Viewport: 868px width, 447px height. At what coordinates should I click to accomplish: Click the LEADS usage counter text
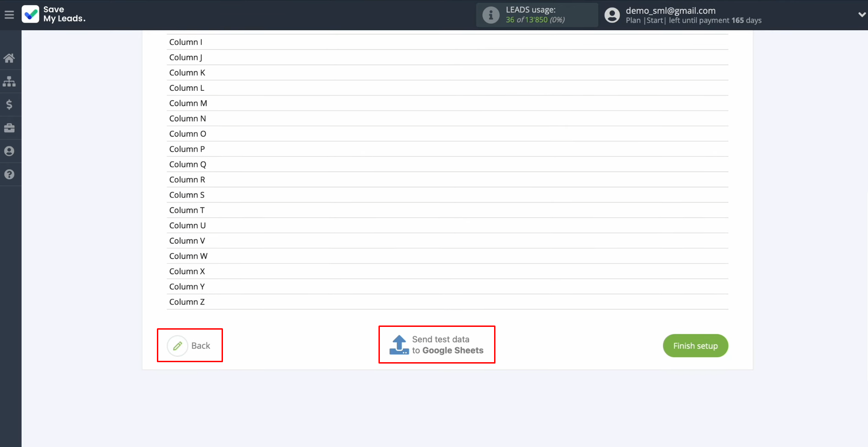(535, 20)
